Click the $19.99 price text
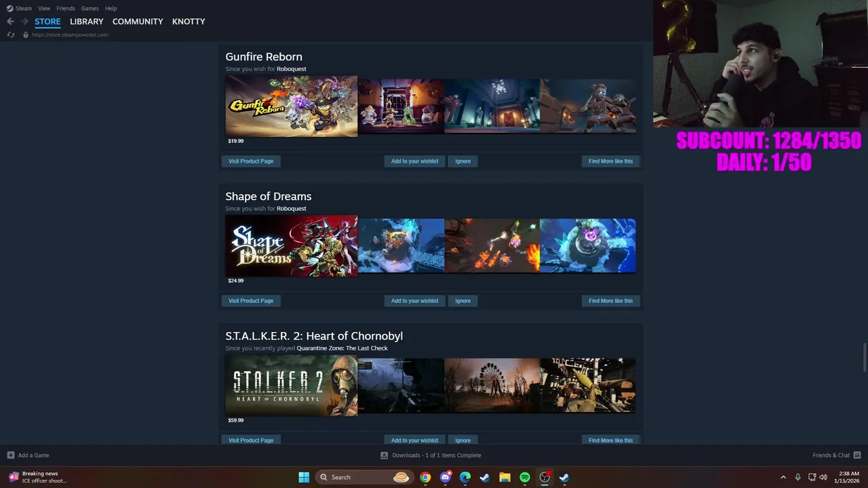 pyautogui.click(x=236, y=141)
